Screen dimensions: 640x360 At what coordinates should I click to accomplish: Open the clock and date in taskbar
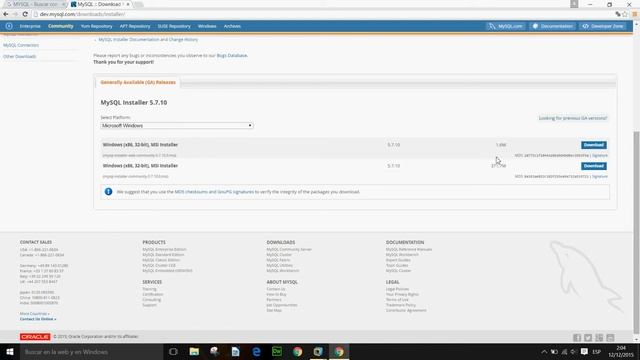point(621,351)
